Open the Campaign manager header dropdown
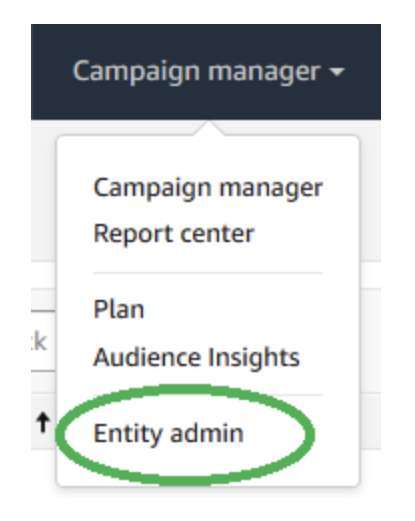The image size is (415, 521). tap(208, 71)
